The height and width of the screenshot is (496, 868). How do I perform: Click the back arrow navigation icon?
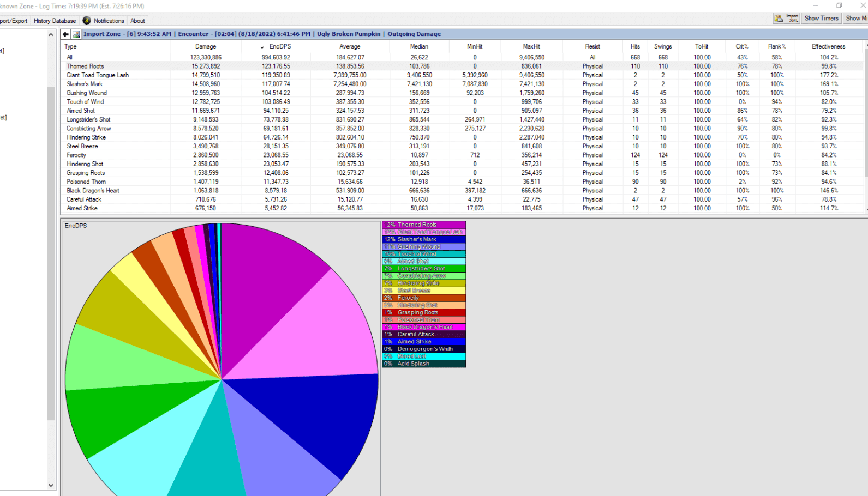66,34
